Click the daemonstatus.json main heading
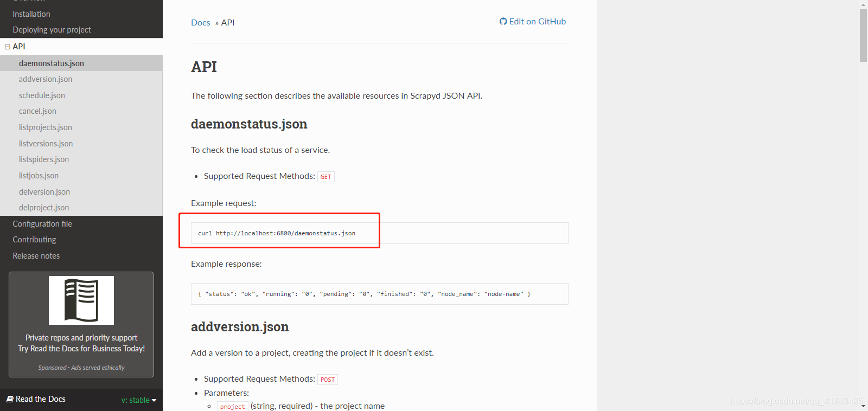 [x=249, y=124]
